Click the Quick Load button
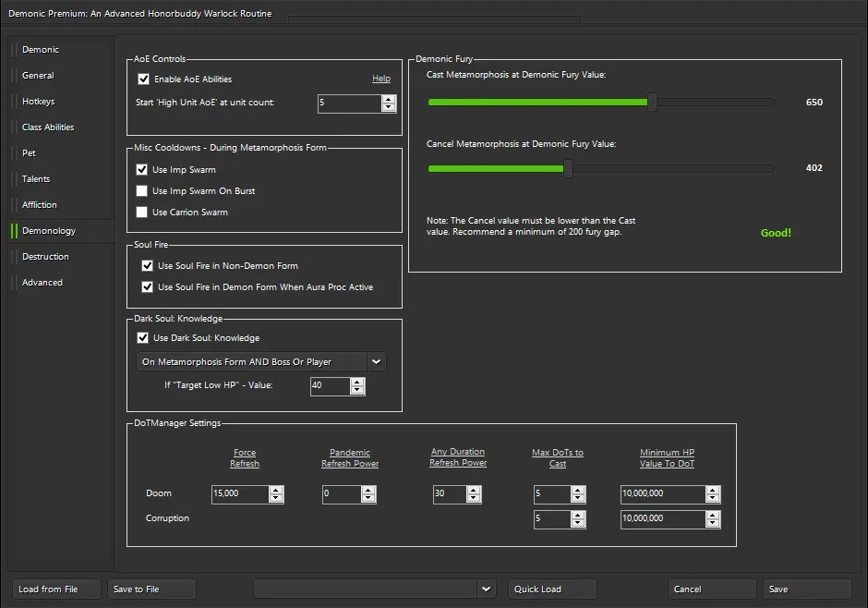Image resolution: width=868 pixels, height=608 pixels. (552, 590)
